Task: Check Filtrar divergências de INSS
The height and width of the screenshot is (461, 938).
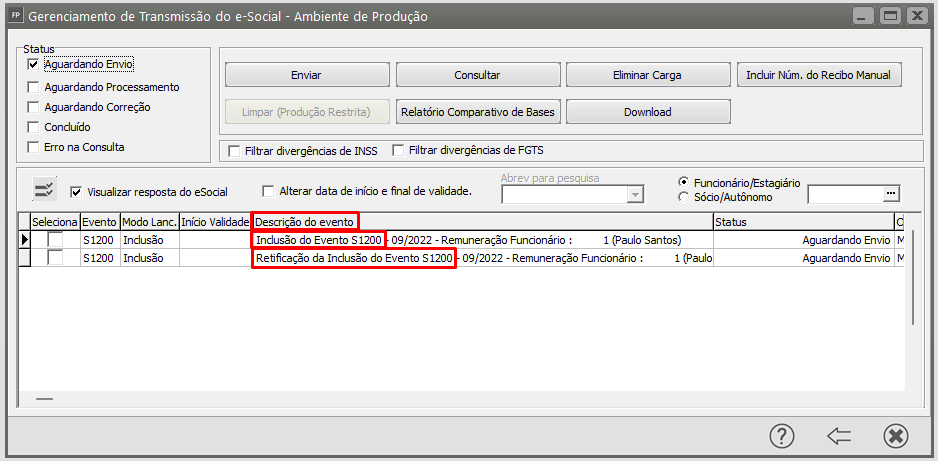Action: click(x=234, y=151)
